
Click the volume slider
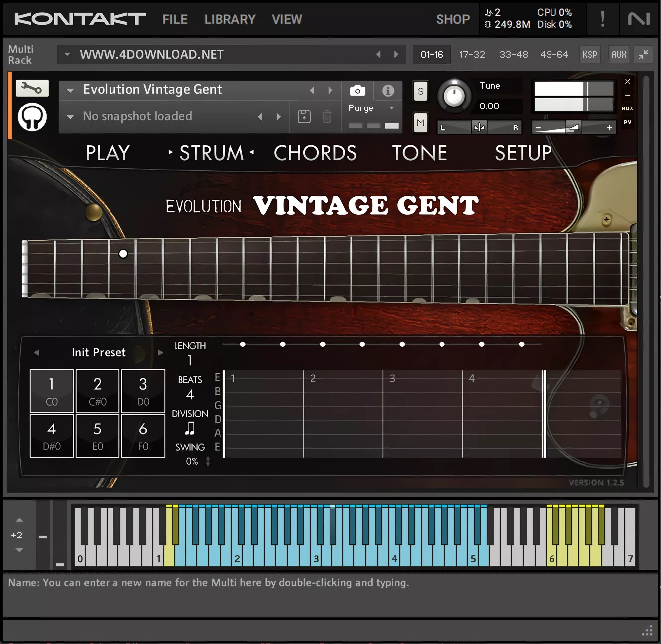573,128
